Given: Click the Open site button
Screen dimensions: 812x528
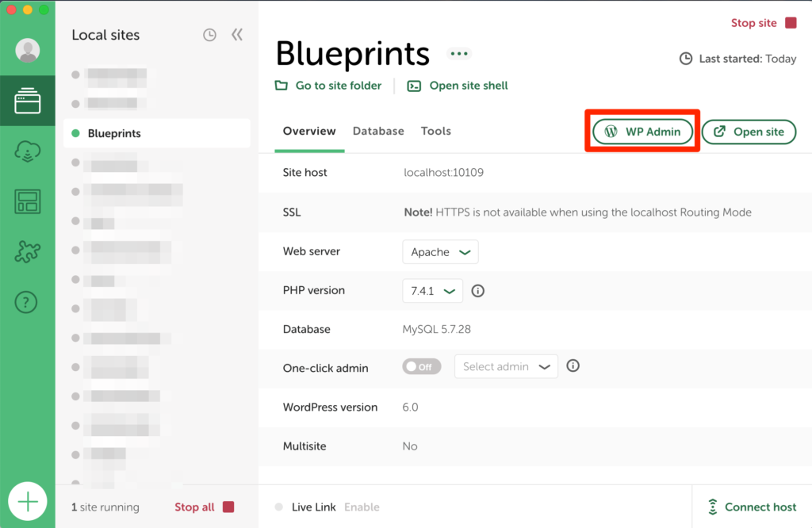Looking at the screenshot, I should click(x=749, y=132).
